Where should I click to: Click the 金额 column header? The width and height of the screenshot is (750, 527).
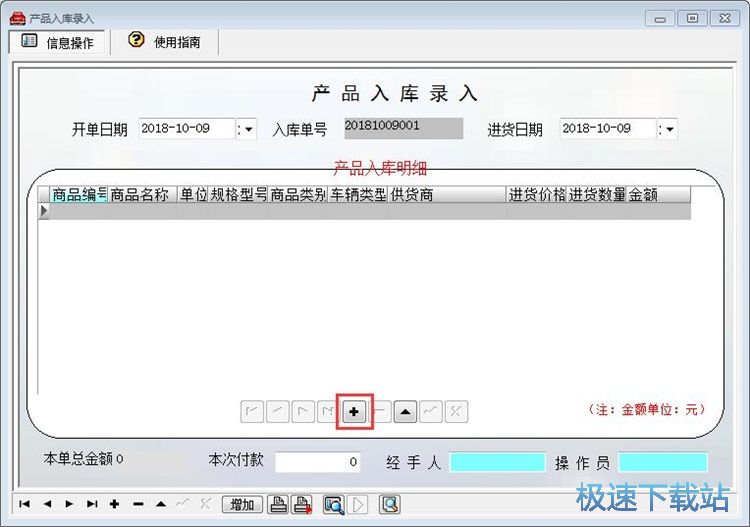tap(658, 195)
